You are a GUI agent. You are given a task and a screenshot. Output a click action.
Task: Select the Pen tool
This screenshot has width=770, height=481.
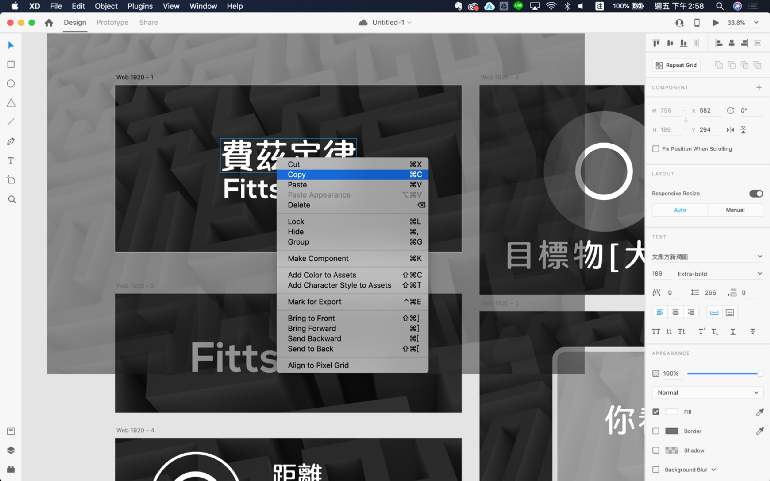[x=11, y=141]
